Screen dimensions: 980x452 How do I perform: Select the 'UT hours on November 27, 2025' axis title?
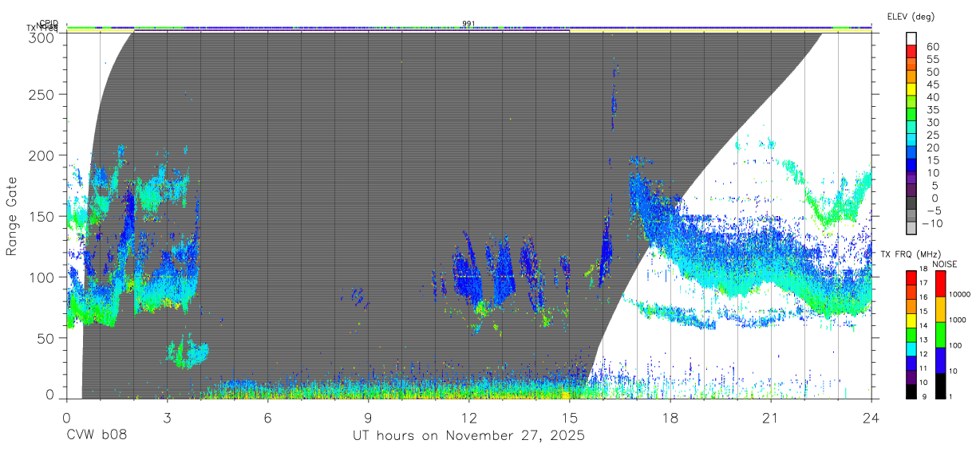click(x=469, y=436)
